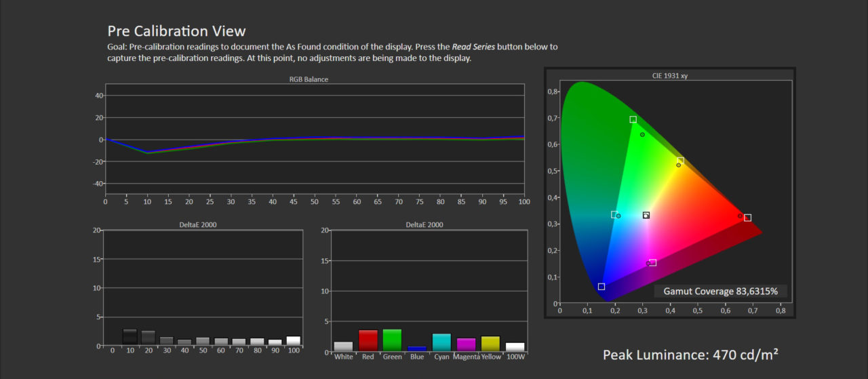Click the Yellow DeltaE bar
Screen dimensions: 868x379
[x=490, y=344]
